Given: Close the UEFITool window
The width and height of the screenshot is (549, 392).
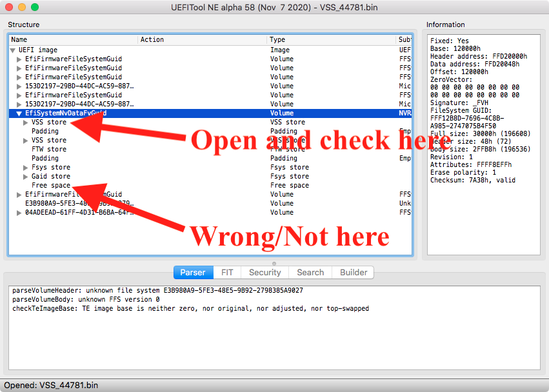Looking at the screenshot, I should [9, 7].
